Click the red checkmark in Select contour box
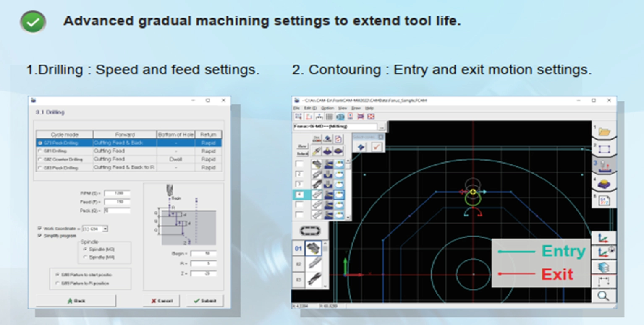644x325 pixels. (x=377, y=147)
